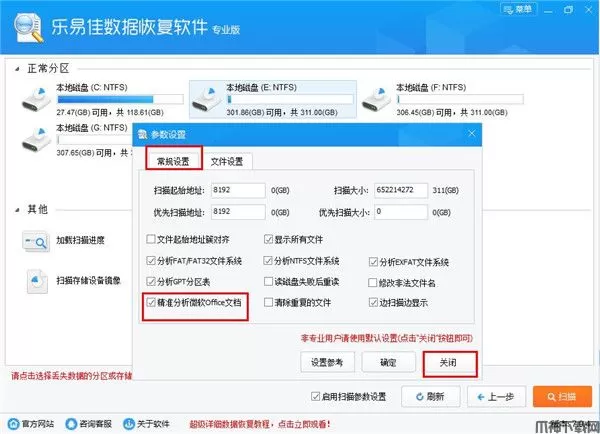
Task: Open 关于软件 icon in the footer
Action: pyautogui.click(x=129, y=424)
